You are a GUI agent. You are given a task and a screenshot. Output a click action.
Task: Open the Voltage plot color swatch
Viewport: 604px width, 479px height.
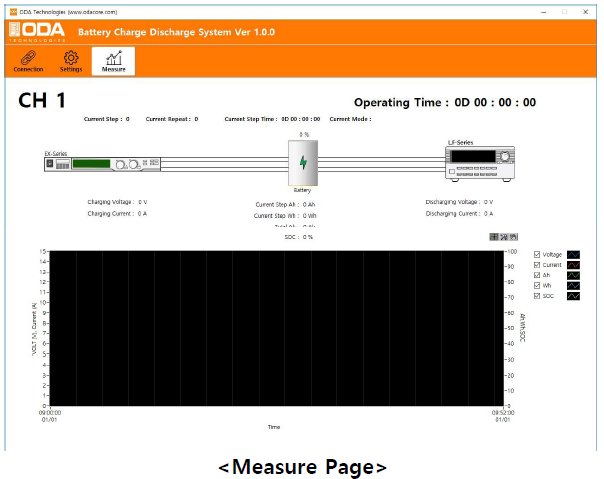(574, 255)
